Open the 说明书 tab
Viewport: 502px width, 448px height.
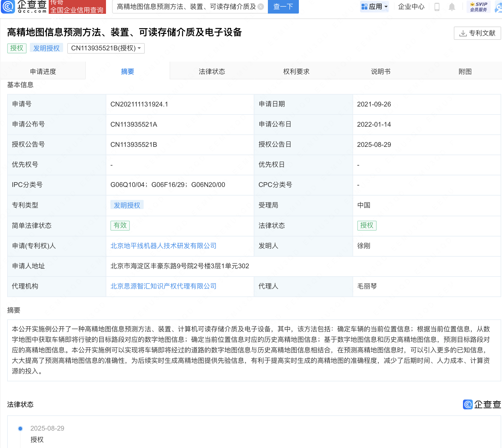381,72
